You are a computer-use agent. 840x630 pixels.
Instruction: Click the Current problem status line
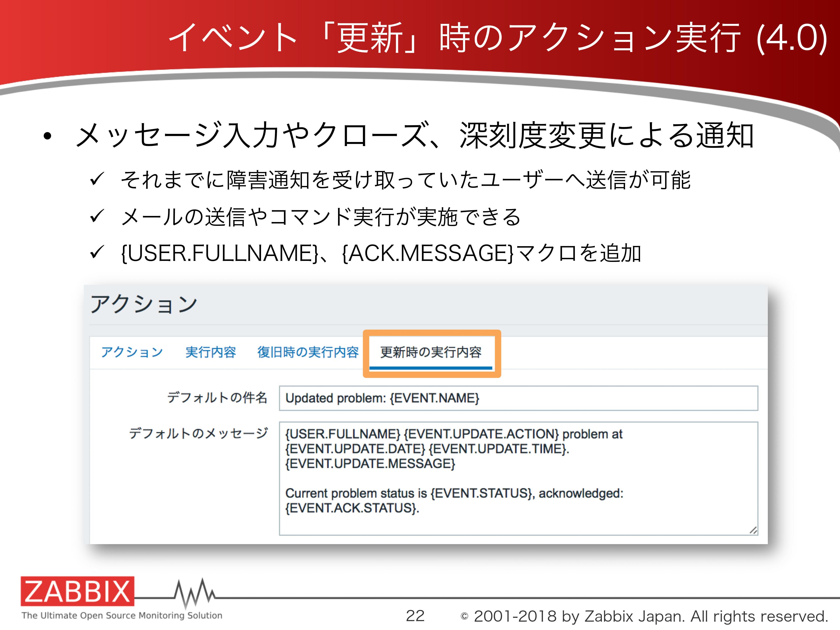click(x=454, y=493)
